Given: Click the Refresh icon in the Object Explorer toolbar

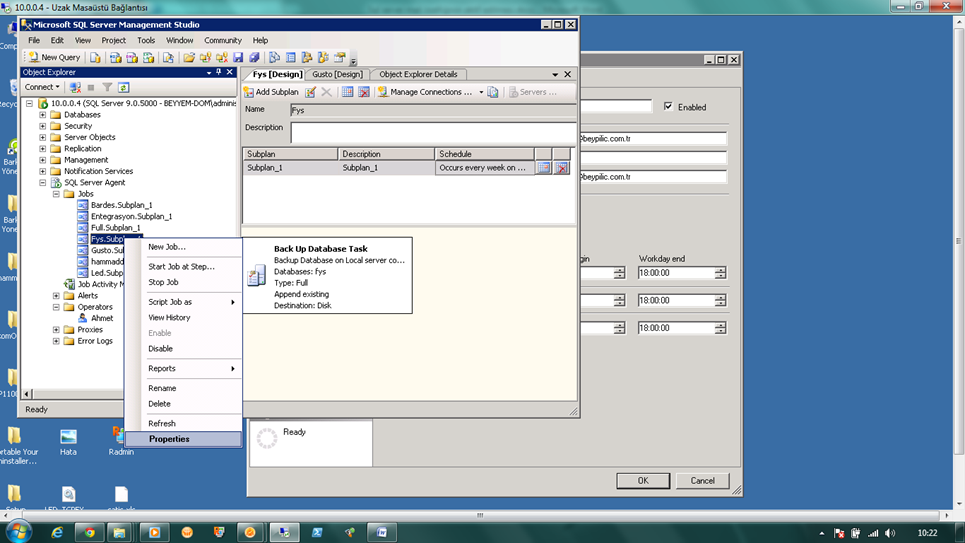Looking at the screenshot, I should (x=124, y=88).
